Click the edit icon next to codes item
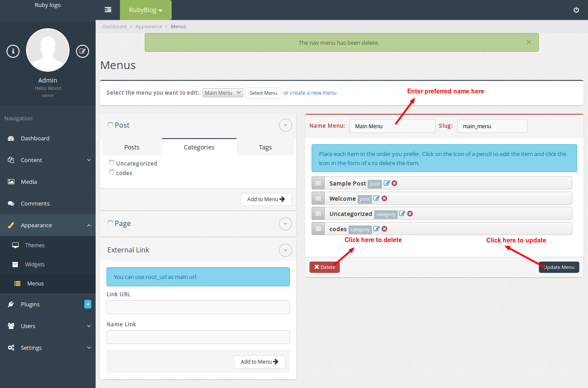Image resolution: width=588 pixels, height=388 pixels. [377, 229]
